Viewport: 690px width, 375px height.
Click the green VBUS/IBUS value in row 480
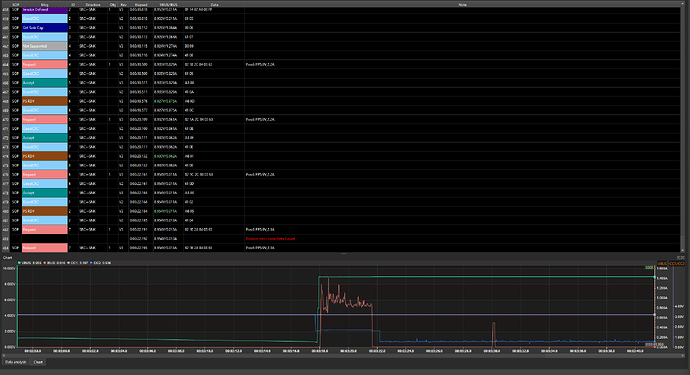pyautogui.click(x=165, y=211)
